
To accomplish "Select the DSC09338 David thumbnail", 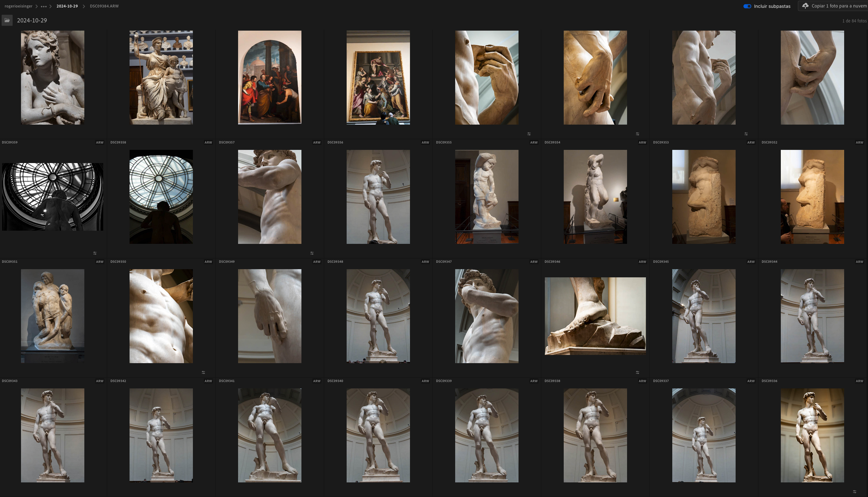I will [x=595, y=435].
